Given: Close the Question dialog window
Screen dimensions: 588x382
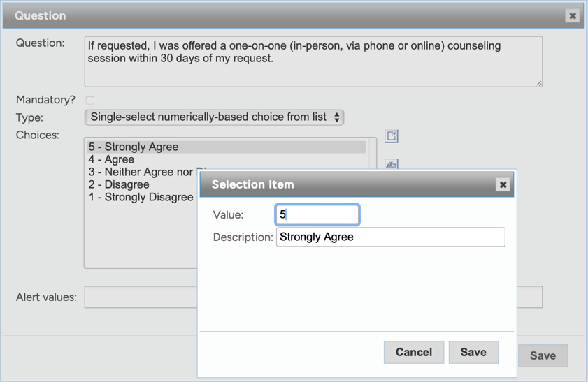Looking at the screenshot, I should tap(572, 15).
